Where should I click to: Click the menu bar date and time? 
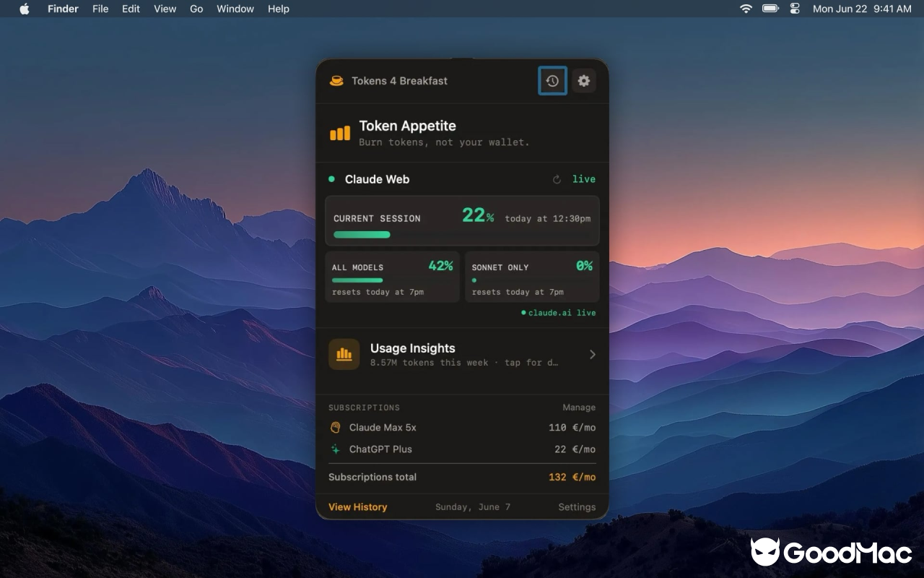click(x=862, y=9)
